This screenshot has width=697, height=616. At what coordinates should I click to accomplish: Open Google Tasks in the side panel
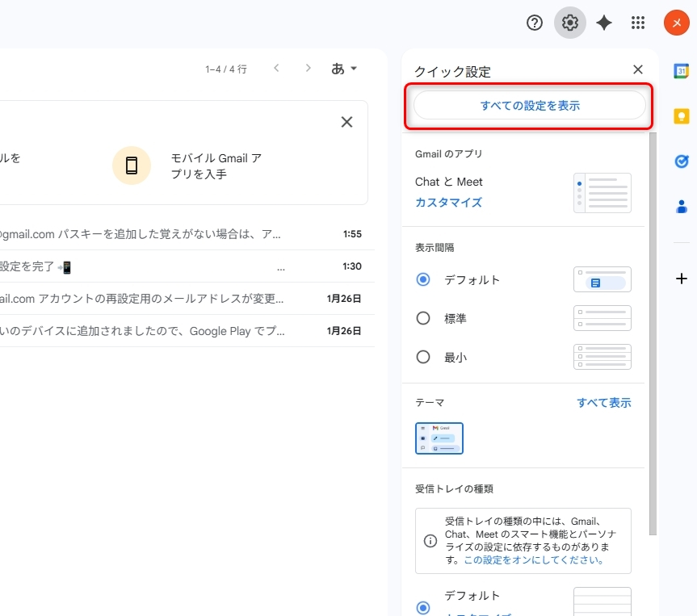681,161
